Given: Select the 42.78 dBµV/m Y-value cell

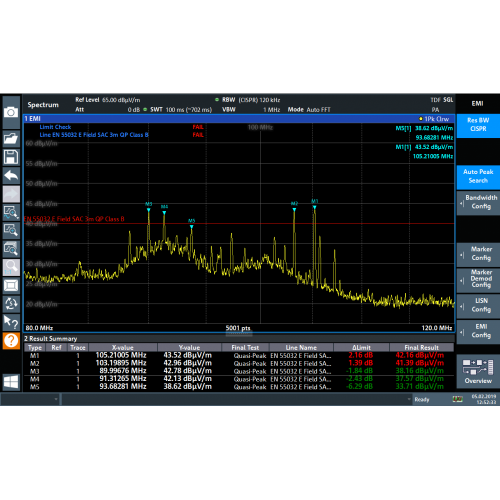Looking at the screenshot, I should coord(188,371).
